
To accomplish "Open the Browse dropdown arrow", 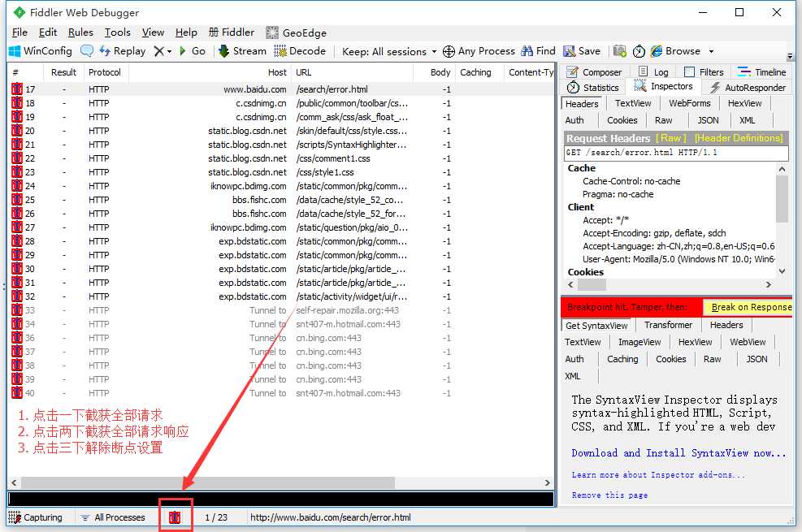I will [711, 52].
